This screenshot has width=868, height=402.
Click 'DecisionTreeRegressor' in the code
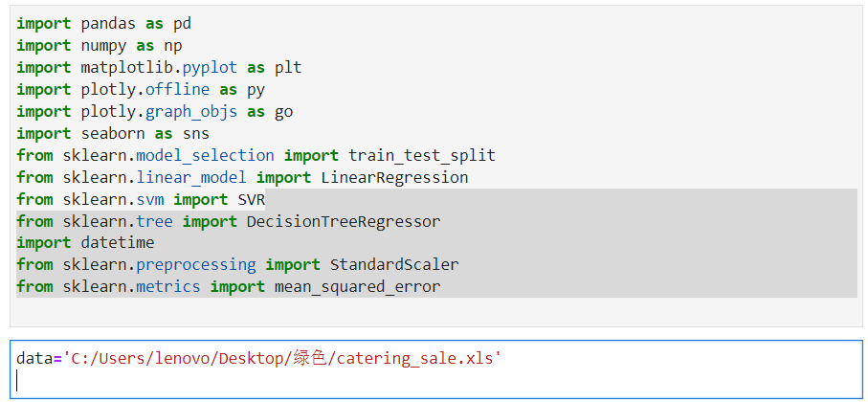344,221
